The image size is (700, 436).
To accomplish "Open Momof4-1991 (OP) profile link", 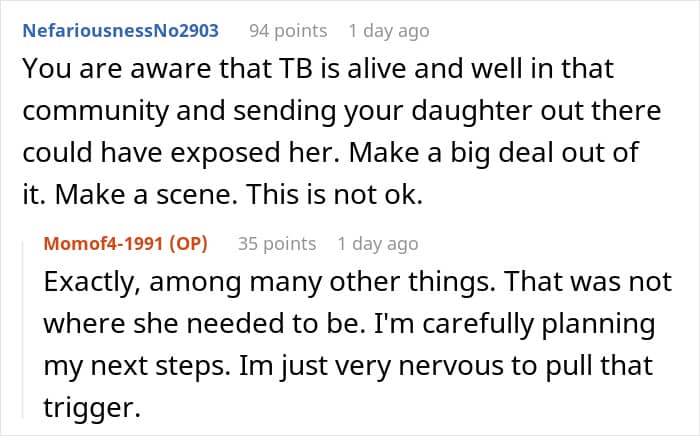I will pyautogui.click(x=125, y=244).
